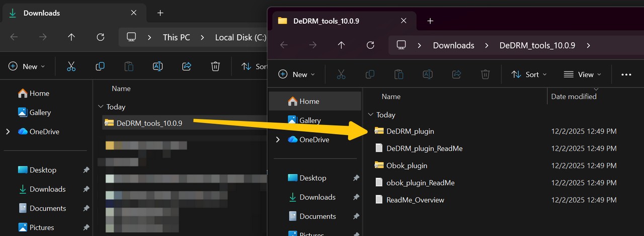
Task: Click Cut icon in DeDRM_tools window toolbar
Action: (341, 74)
